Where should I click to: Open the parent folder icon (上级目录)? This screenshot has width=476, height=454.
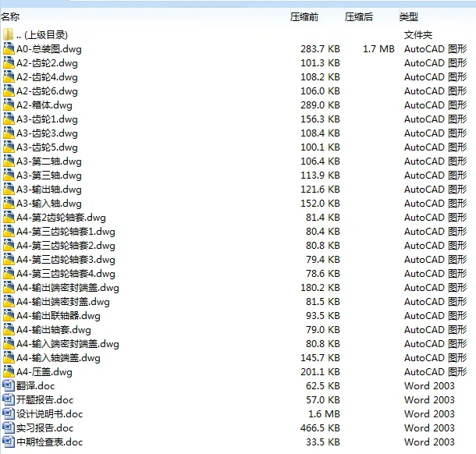pos(9,34)
